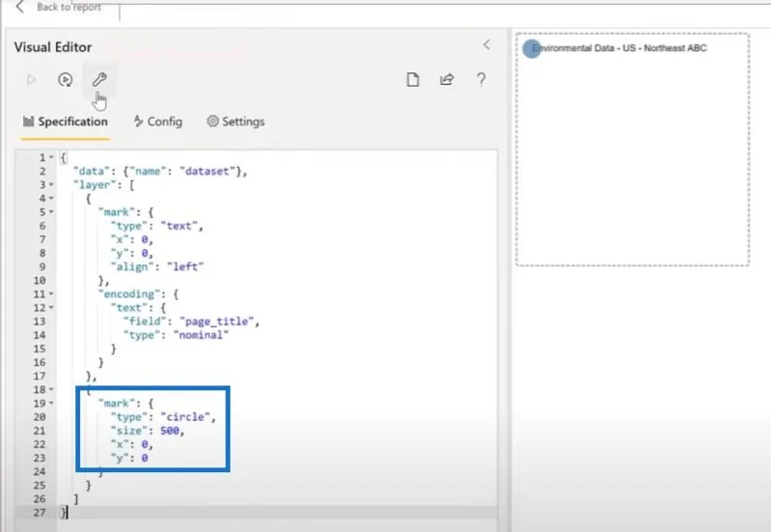The width and height of the screenshot is (771, 532).
Task: Click the Generate template export icon
Action: coord(446,80)
